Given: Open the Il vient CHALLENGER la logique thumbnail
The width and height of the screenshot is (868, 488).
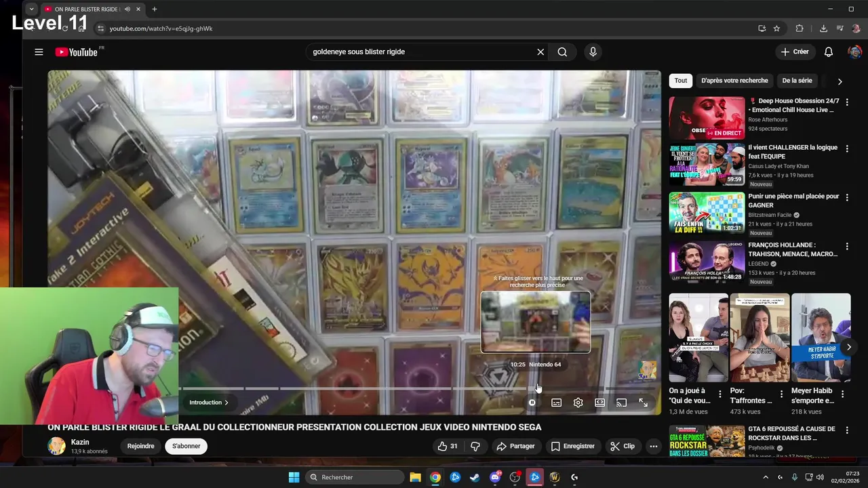Looking at the screenshot, I should pyautogui.click(x=707, y=165).
